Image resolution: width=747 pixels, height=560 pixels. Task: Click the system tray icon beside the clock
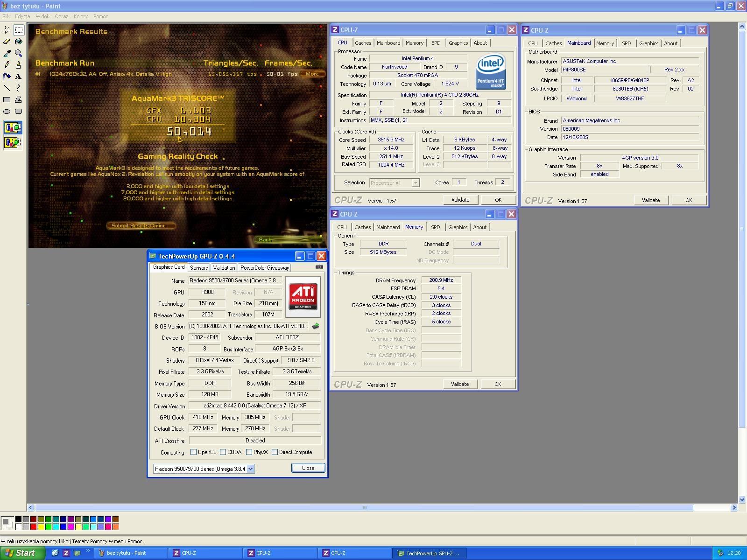coord(720,553)
